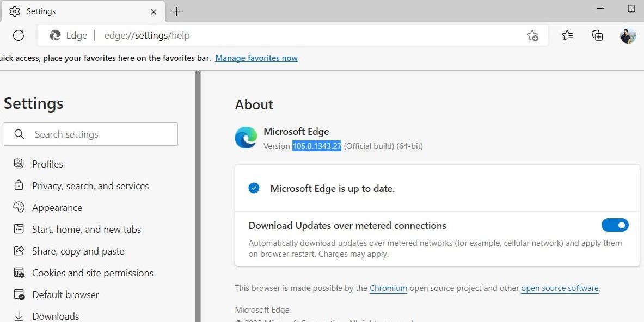Click Manage favorites now link
Image resolution: width=644 pixels, height=322 pixels.
pos(256,58)
